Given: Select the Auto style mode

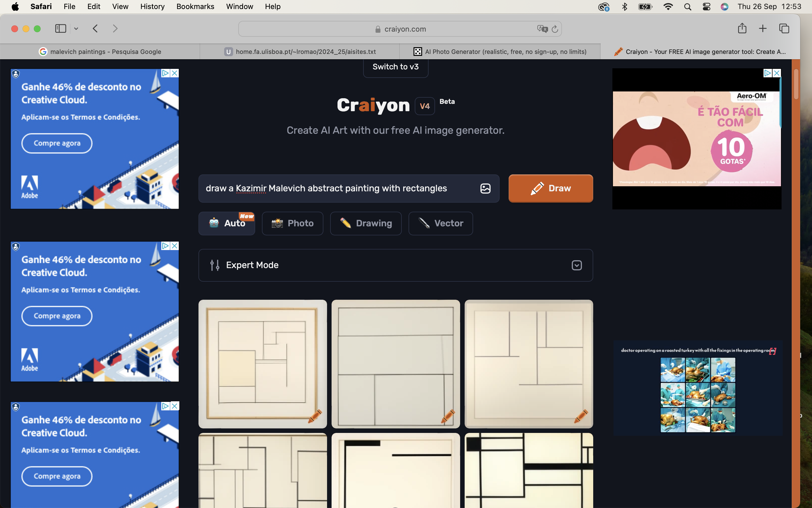Looking at the screenshot, I should 227,224.
